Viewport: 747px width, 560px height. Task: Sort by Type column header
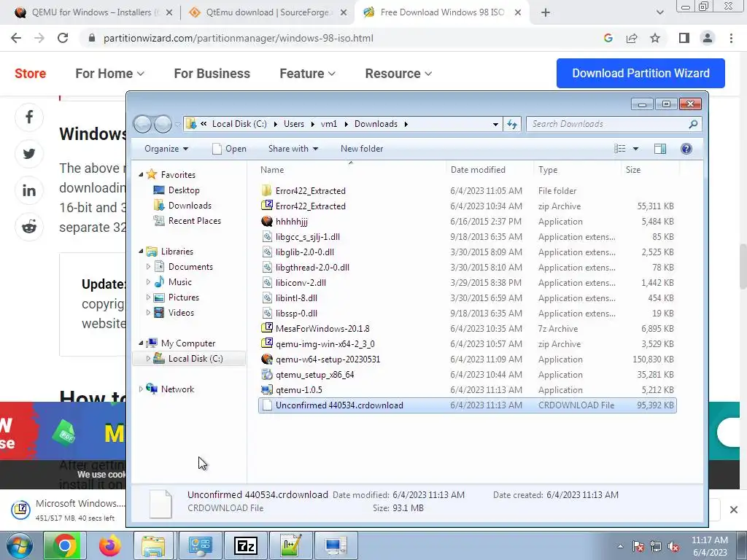tap(577, 170)
